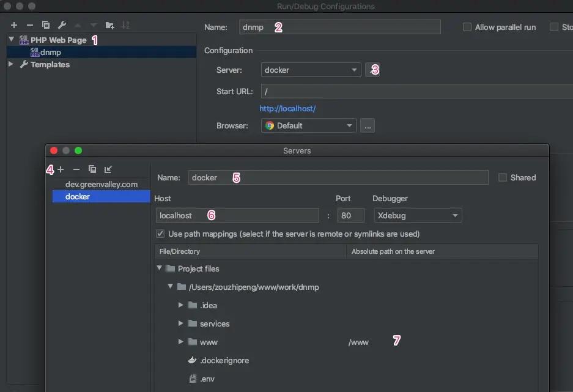Open the Debugger dropdown showing Xdebug
The image size is (573, 392).
[418, 215]
